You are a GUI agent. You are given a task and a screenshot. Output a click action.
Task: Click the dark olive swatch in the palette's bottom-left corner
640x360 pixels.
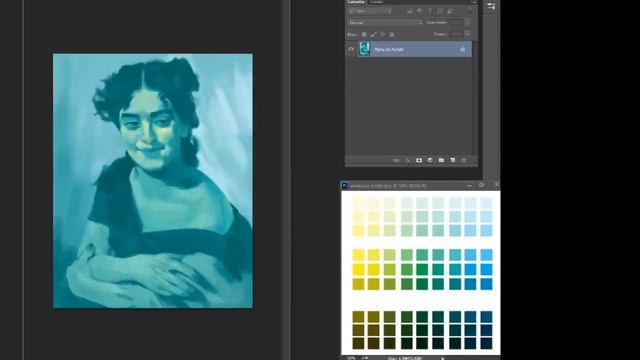click(358, 343)
